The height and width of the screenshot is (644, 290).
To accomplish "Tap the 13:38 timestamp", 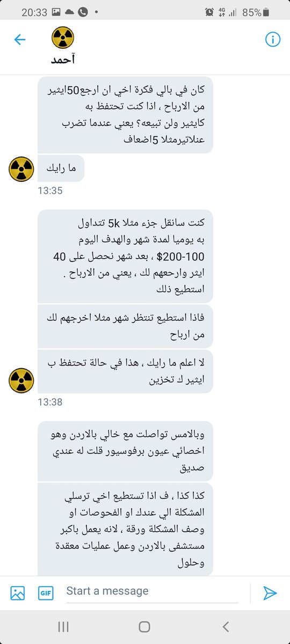I will pyautogui.click(x=49, y=401).
